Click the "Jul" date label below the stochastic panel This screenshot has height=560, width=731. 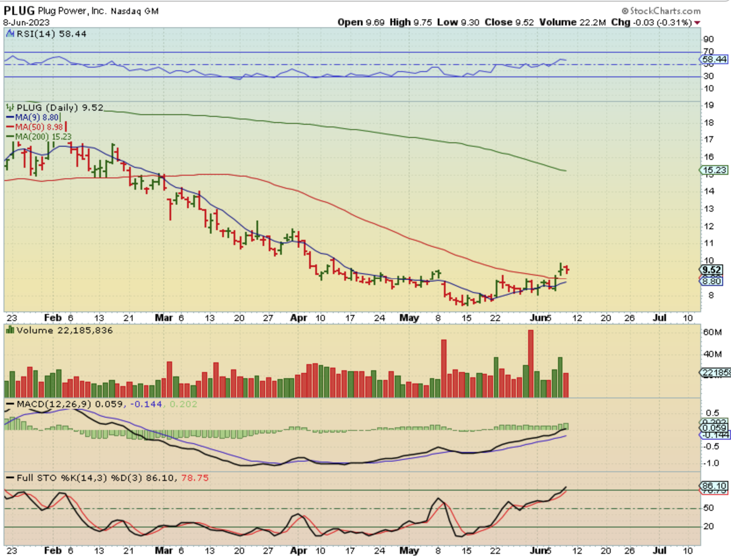point(660,550)
